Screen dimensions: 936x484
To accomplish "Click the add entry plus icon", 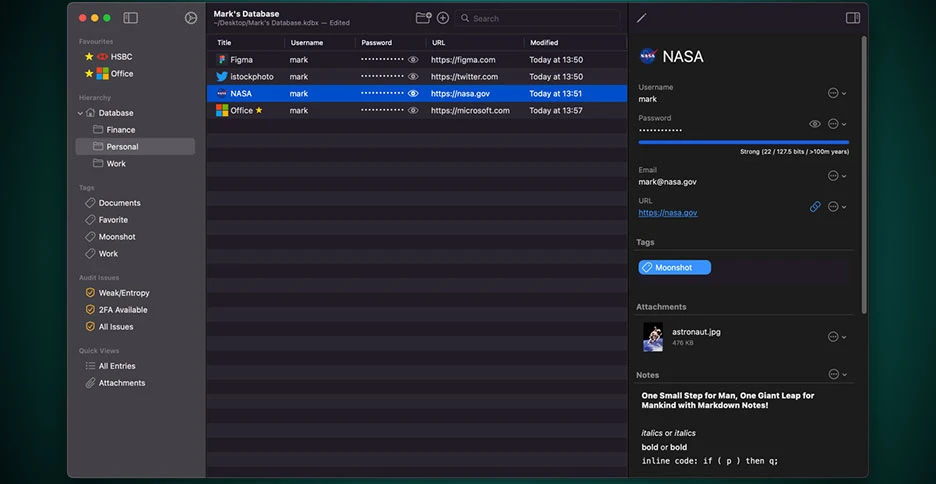I will (x=443, y=18).
